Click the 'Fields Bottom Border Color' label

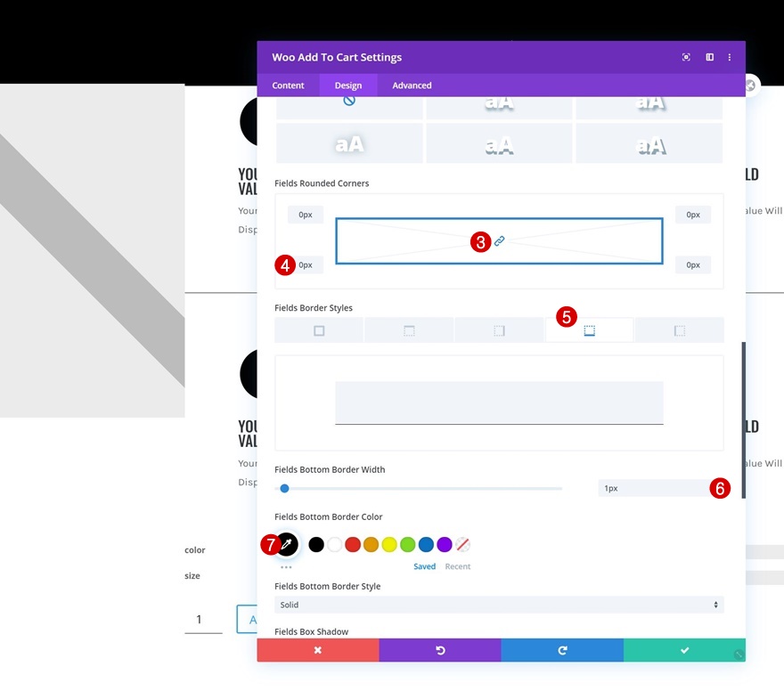point(329,516)
